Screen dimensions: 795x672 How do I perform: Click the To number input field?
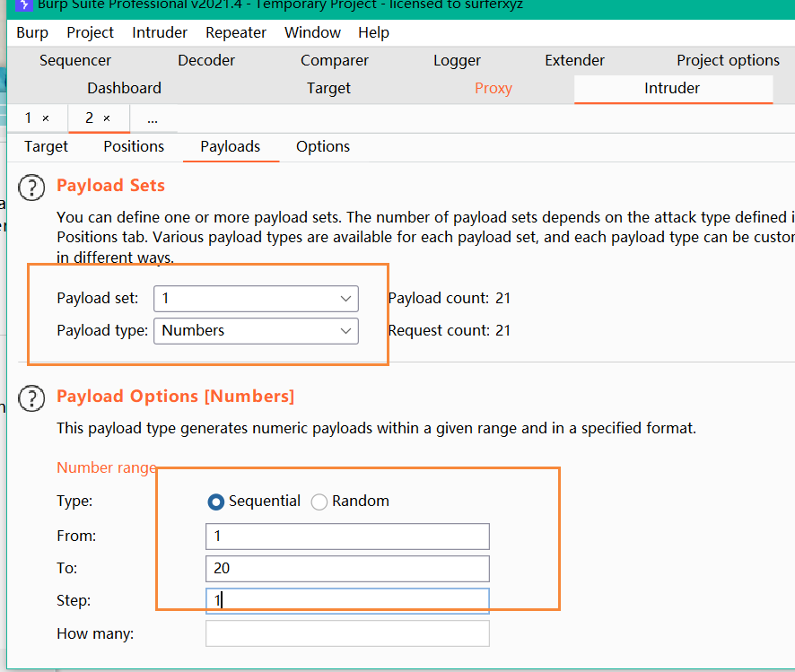(347, 569)
